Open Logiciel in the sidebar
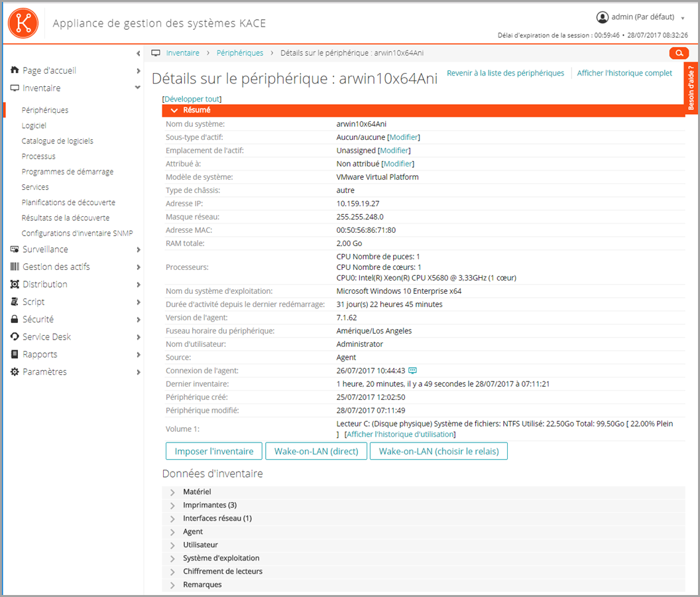Image resolution: width=700 pixels, height=597 pixels. pyautogui.click(x=34, y=125)
